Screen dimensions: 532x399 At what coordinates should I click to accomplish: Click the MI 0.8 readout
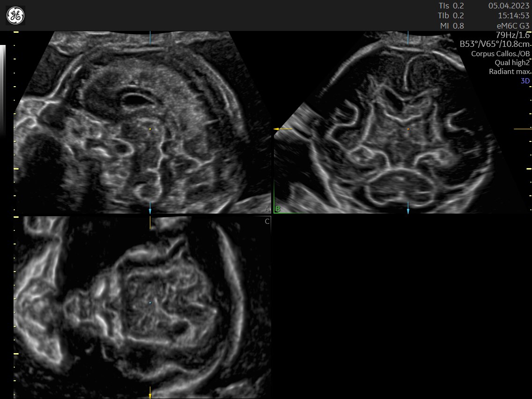(451, 26)
